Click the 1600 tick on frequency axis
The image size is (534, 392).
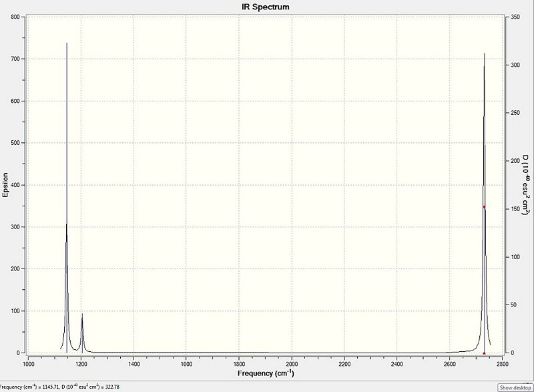tap(186, 364)
